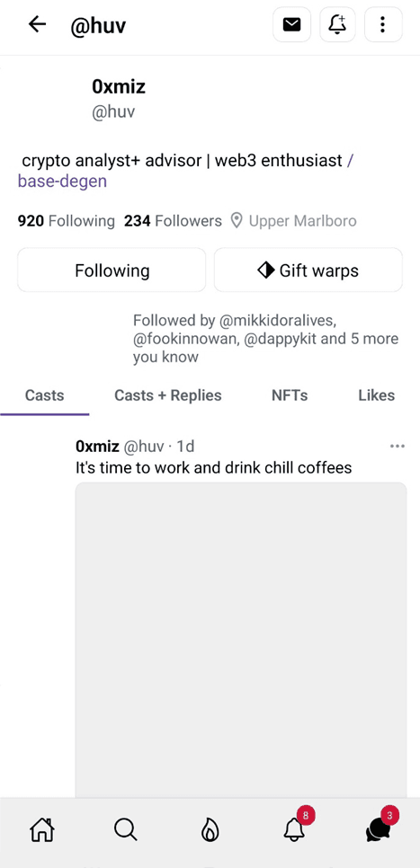420x868 pixels.
Task: Open direct message envelope icon
Action: pos(292,24)
